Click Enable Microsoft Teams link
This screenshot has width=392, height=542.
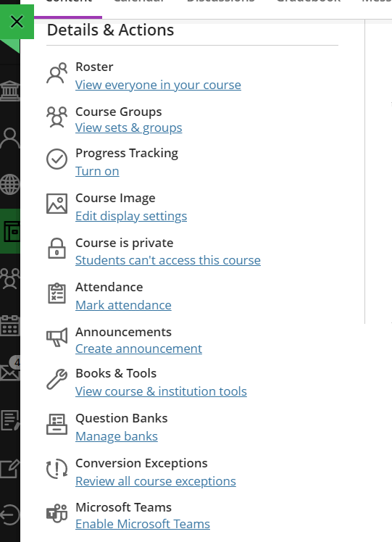point(143,524)
